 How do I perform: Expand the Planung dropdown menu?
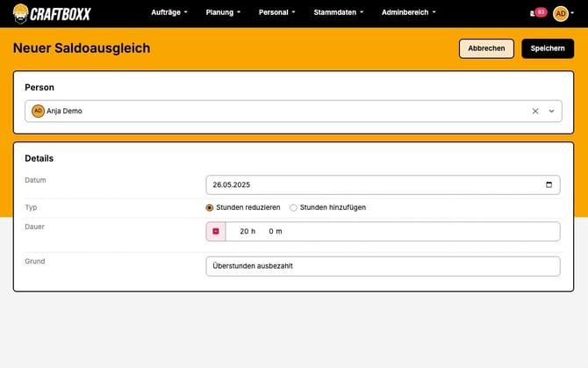pyautogui.click(x=223, y=13)
